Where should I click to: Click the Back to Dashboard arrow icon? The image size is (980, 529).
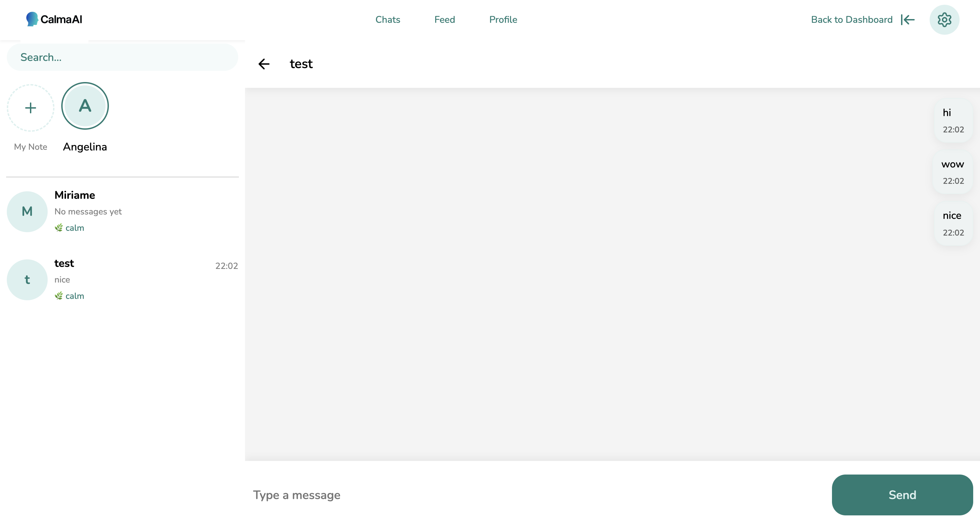click(908, 20)
